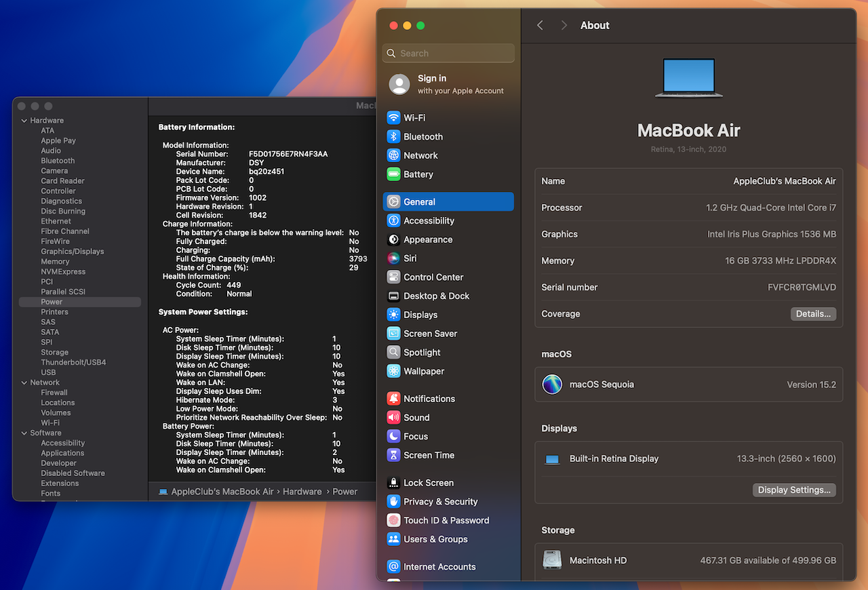The width and height of the screenshot is (868, 590).
Task: Open the Notifications settings pane
Action: 429,399
